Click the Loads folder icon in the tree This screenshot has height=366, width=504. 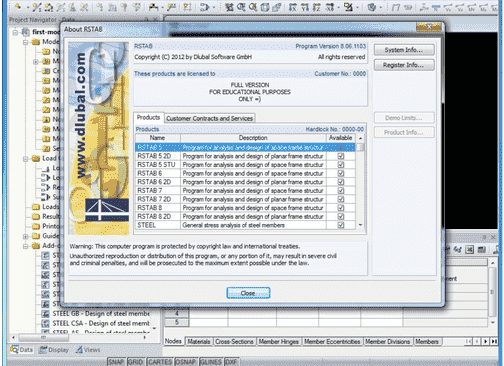coord(36,207)
